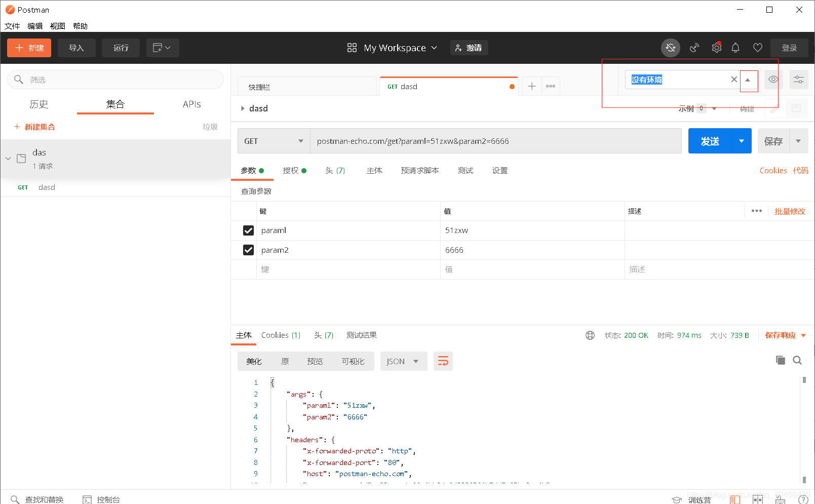Open notifications bell icon
The image size is (815, 504).
(735, 48)
